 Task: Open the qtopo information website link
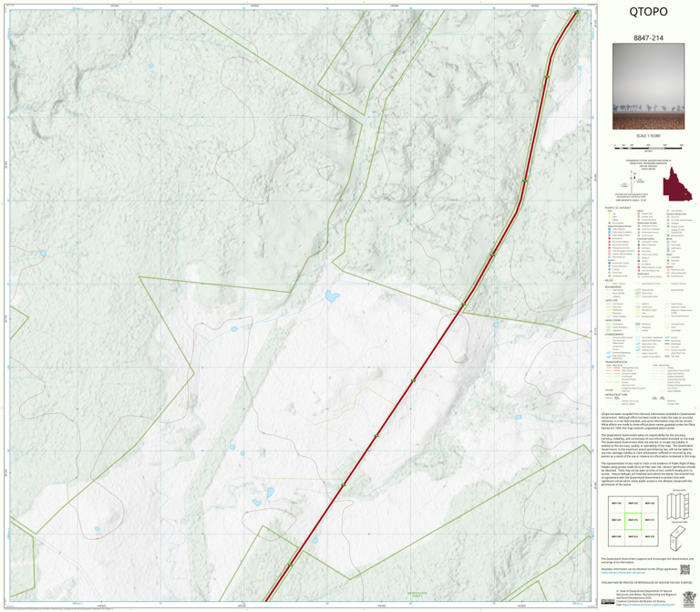pos(623,572)
